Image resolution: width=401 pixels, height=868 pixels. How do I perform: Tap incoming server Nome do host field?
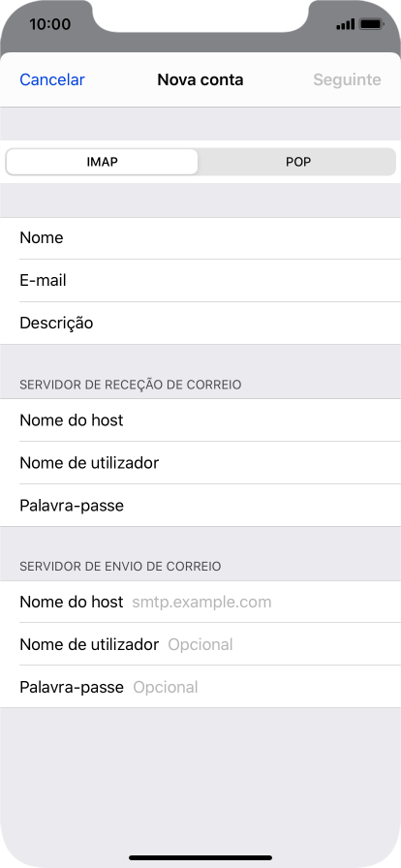click(x=200, y=420)
